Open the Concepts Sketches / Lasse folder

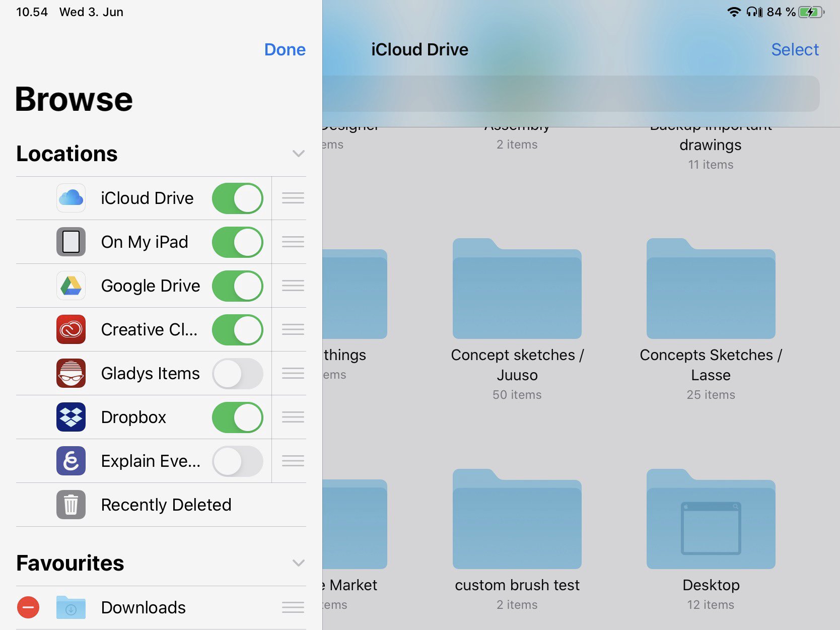click(711, 289)
